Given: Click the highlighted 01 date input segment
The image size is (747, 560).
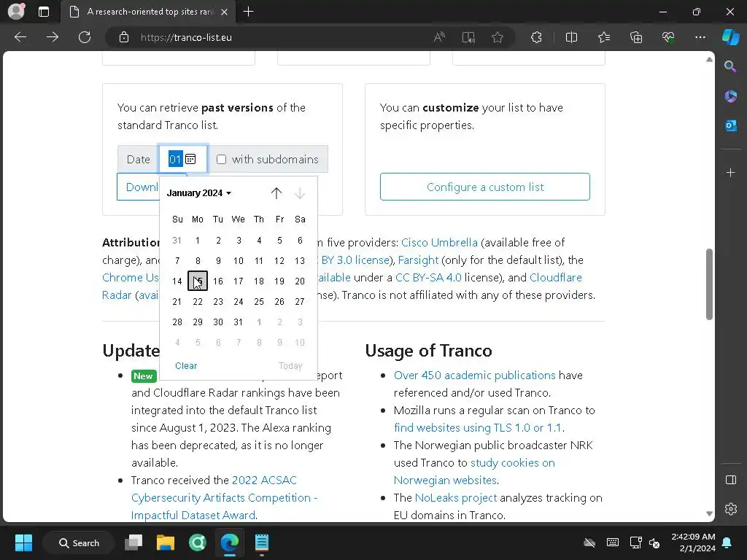Looking at the screenshot, I should coord(175,159).
